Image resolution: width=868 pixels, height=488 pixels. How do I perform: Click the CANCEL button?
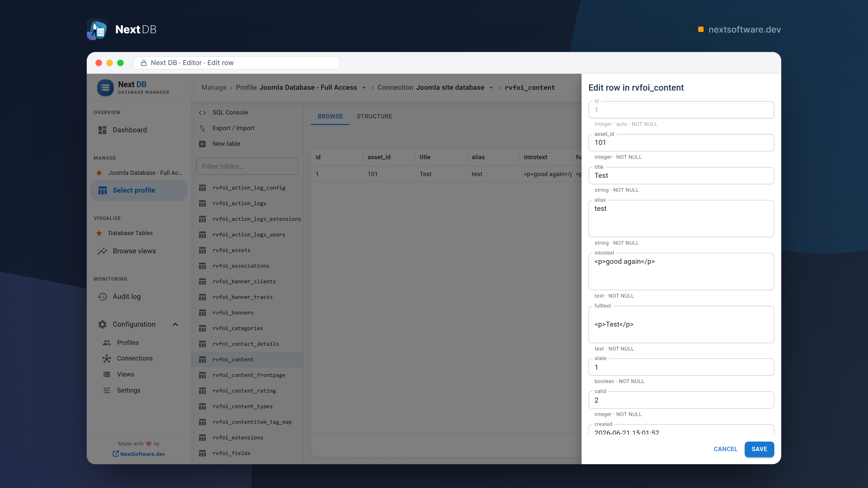(726, 449)
